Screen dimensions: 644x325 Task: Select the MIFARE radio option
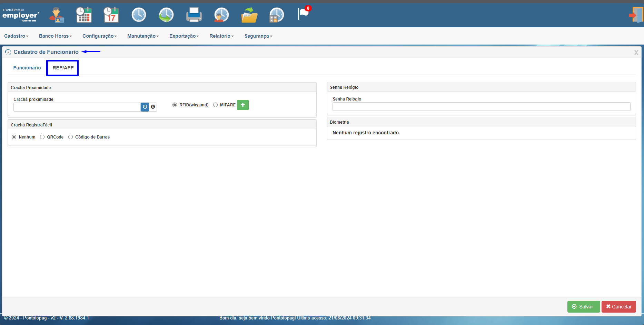coord(216,105)
